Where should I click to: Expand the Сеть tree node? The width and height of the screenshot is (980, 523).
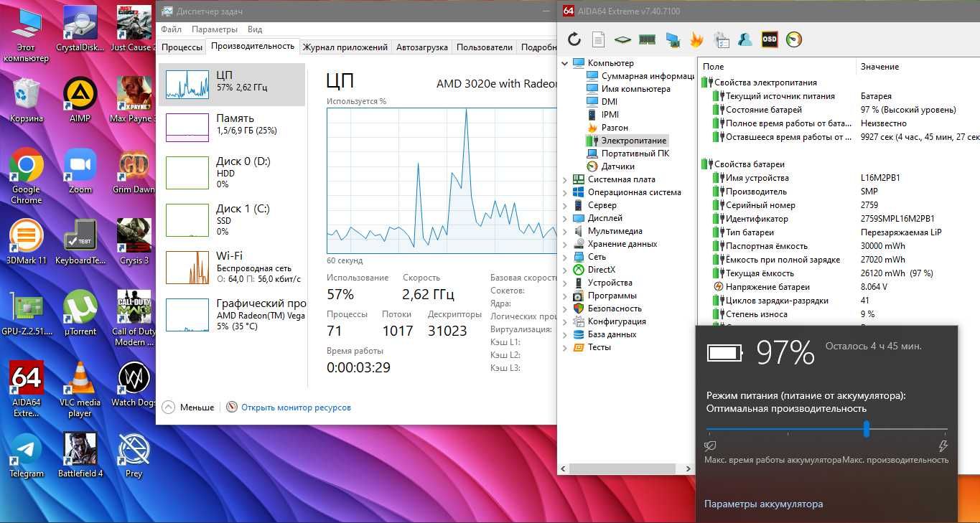[564, 257]
